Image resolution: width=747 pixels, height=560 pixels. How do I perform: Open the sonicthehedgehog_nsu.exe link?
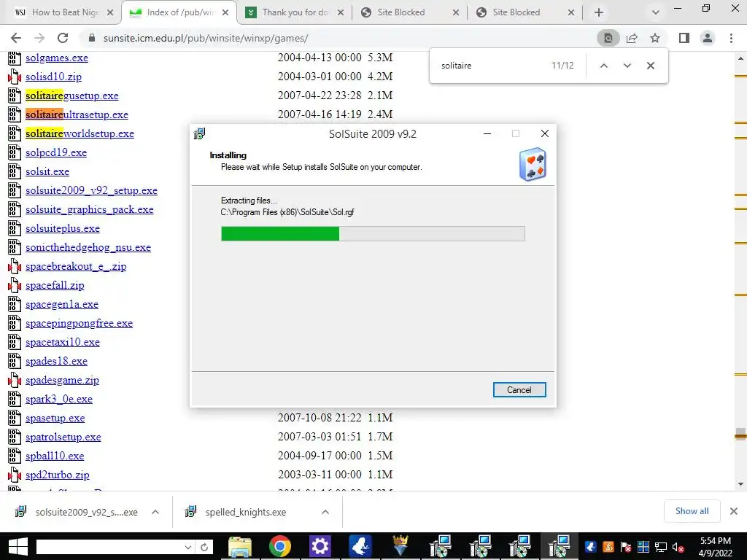[x=88, y=248]
